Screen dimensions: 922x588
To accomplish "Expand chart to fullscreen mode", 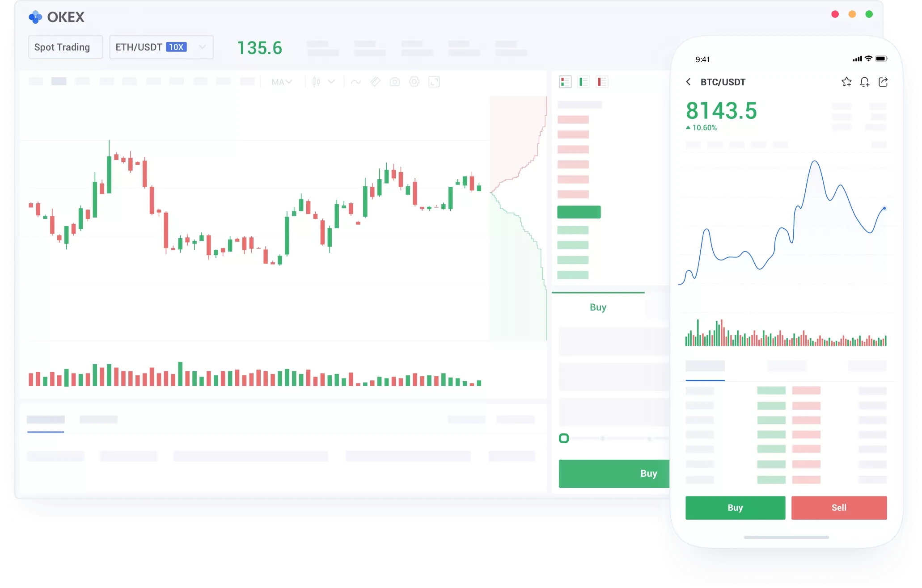I will [434, 82].
